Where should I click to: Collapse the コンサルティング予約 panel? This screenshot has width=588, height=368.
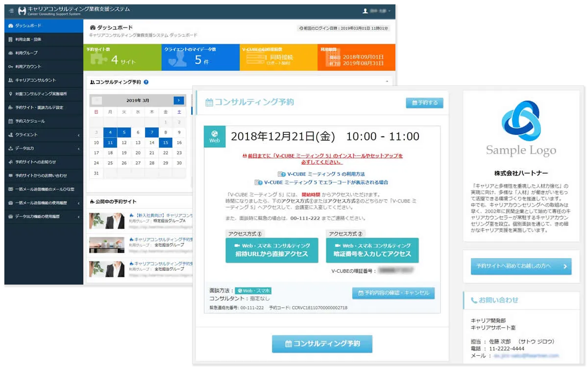387,82
